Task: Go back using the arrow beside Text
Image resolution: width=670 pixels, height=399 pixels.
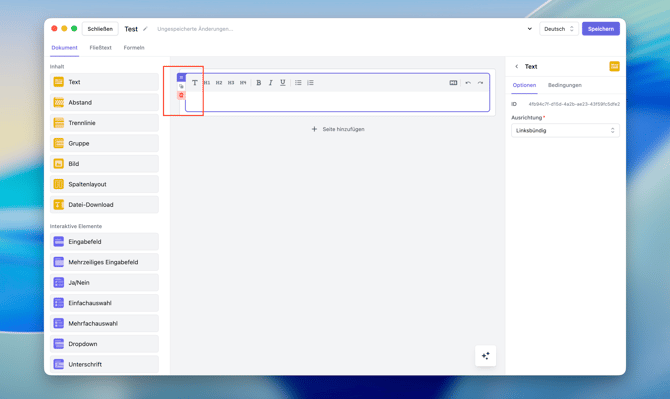Action: (517, 66)
